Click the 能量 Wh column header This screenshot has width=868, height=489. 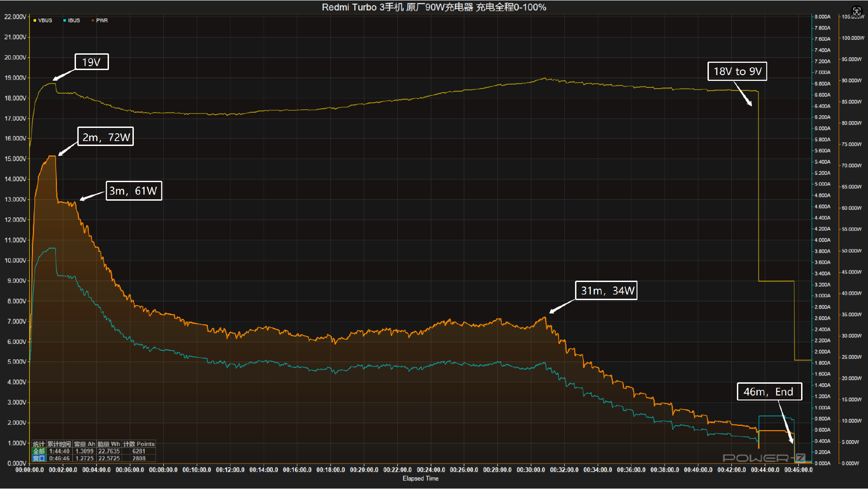(x=109, y=444)
